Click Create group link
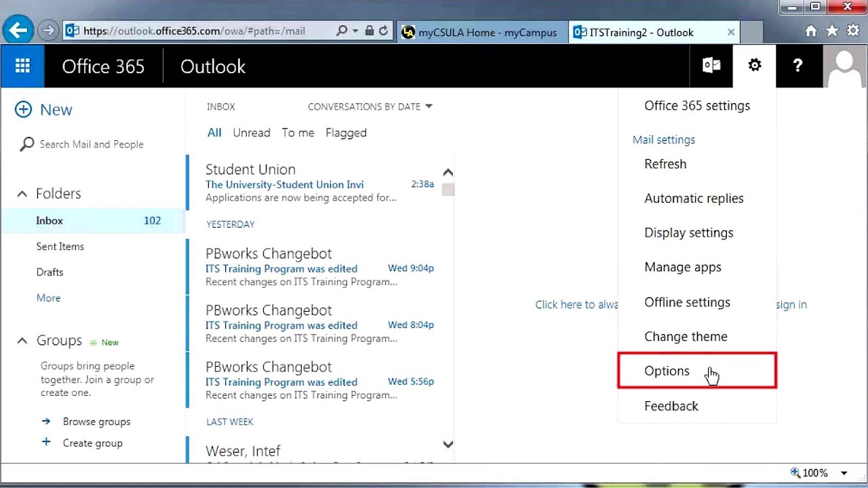The height and width of the screenshot is (488, 868). (93, 443)
